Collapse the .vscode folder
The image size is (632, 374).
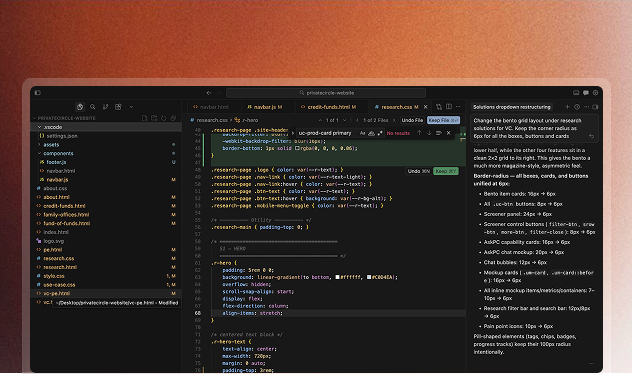click(x=106, y=127)
